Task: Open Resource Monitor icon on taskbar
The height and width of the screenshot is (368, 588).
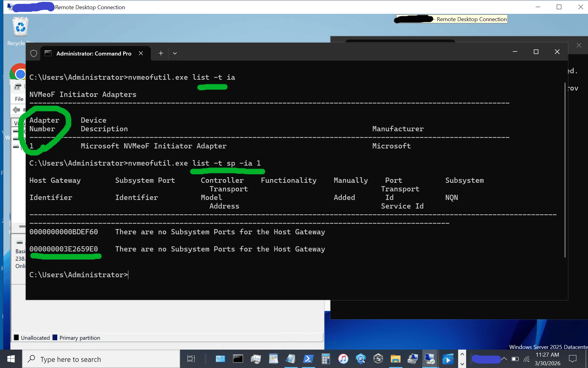Action: point(256,359)
